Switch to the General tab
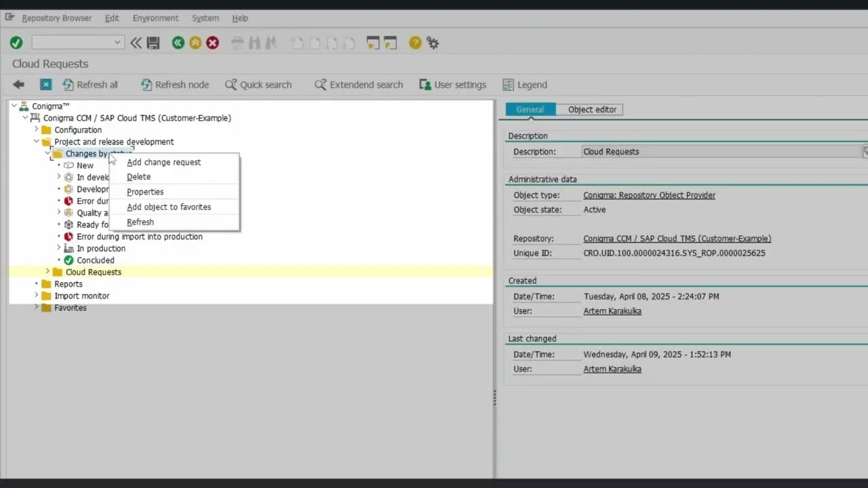 click(530, 109)
